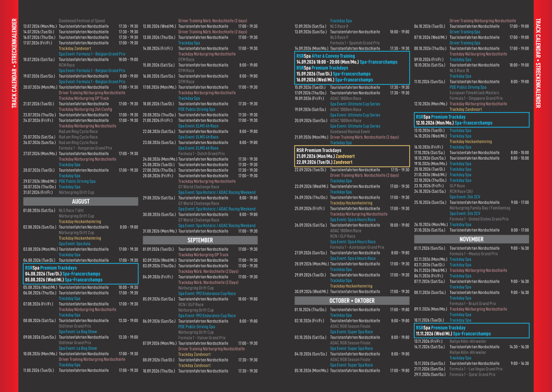
Task: Open RSRSpa Premium Trackday on 12.10.2026
Action: (x=471, y=120)
